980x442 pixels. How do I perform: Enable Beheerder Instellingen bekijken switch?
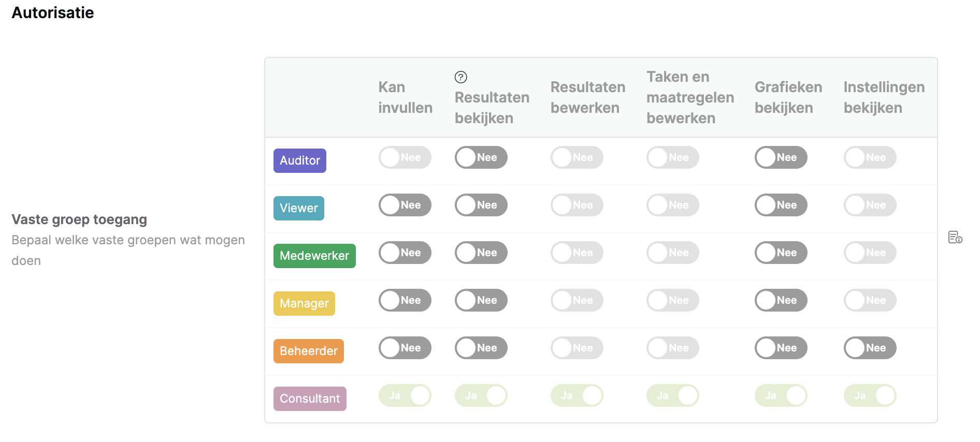pos(870,348)
